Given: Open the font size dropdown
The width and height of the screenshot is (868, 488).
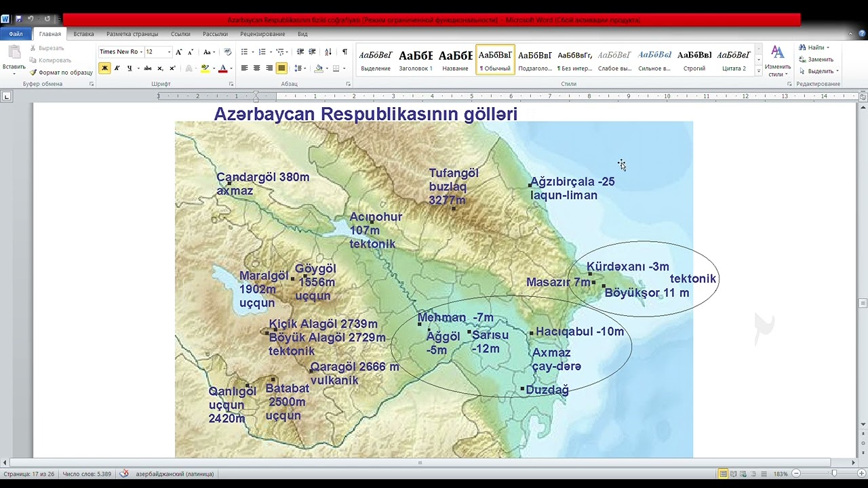Looking at the screenshot, I should (169, 52).
